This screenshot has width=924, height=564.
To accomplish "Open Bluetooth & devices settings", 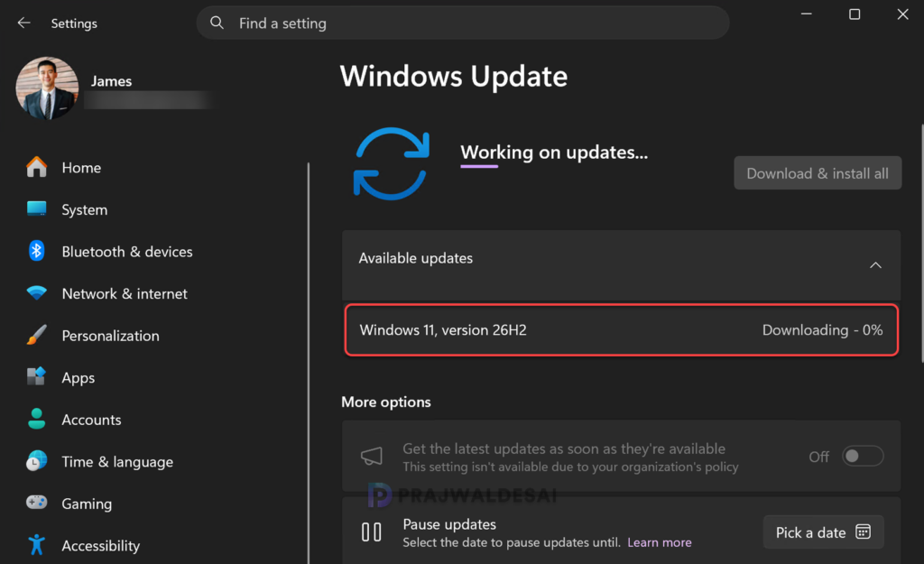I will click(x=127, y=252).
